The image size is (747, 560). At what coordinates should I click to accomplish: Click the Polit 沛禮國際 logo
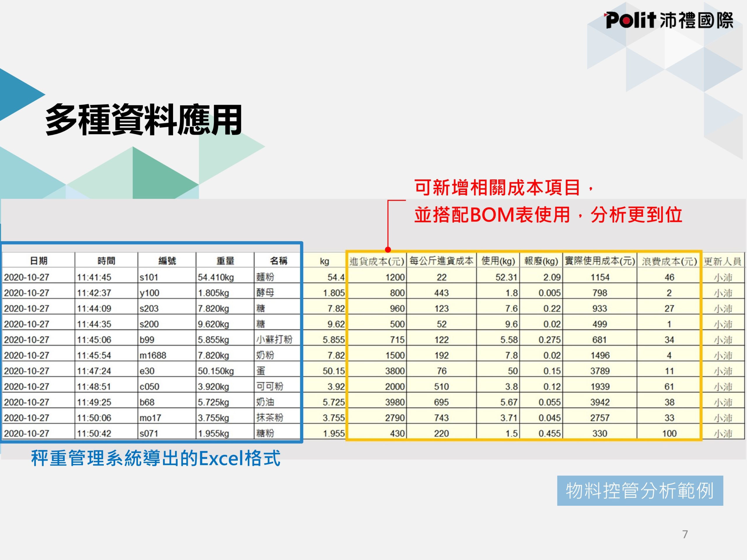pyautogui.click(x=669, y=20)
